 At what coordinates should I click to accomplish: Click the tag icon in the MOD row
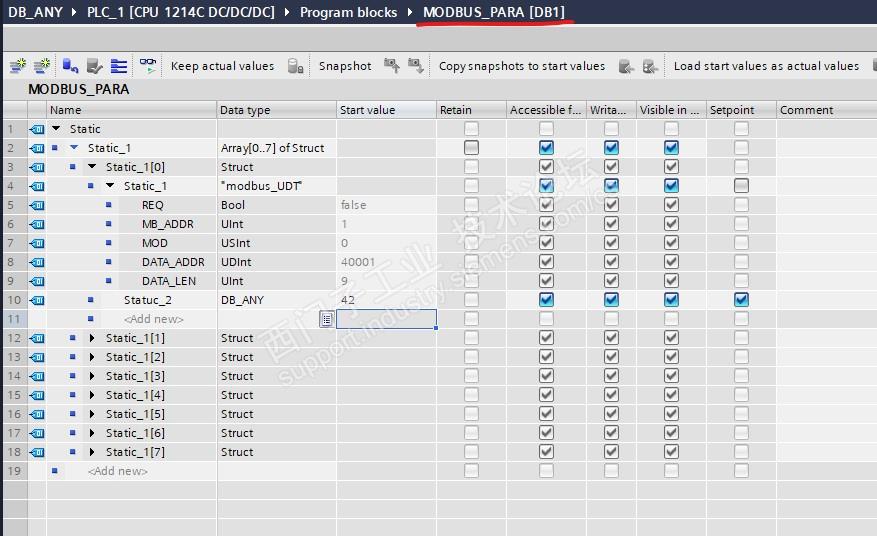[37, 243]
